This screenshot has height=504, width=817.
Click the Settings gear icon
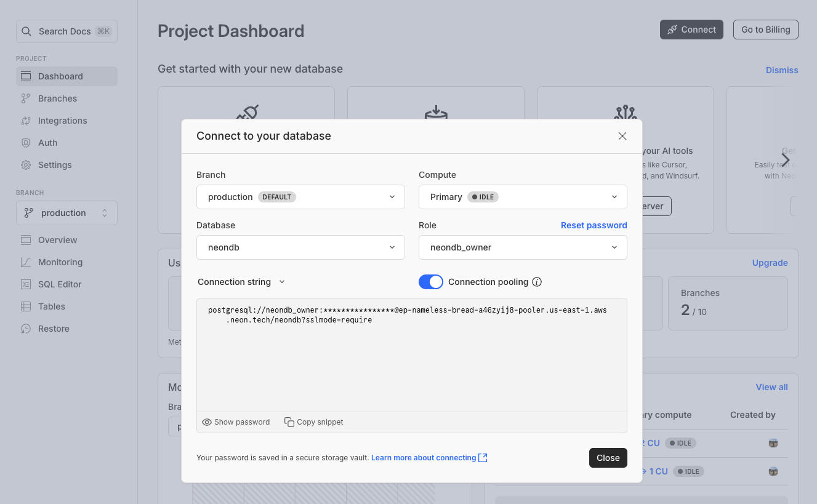[x=26, y=165]
